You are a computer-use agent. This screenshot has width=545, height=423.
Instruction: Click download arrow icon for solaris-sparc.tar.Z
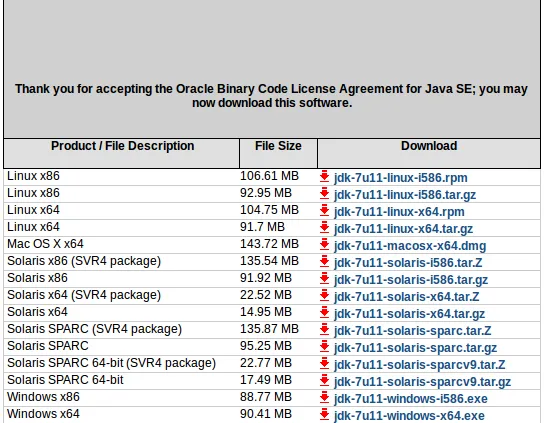[324, 330]
